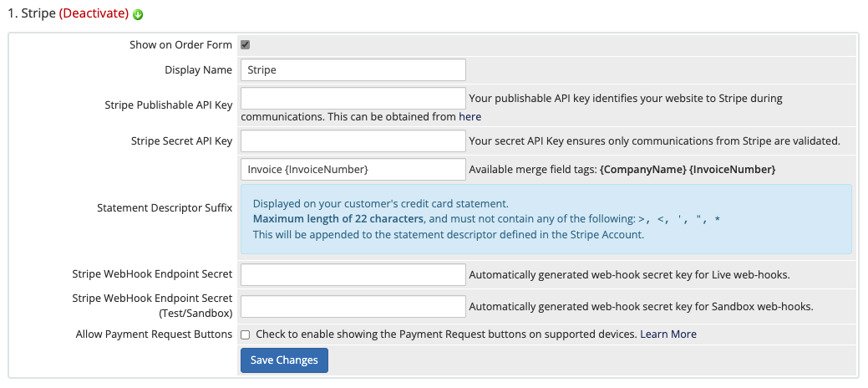Click the red Deactivate link
868x388 pixels.
94,13
